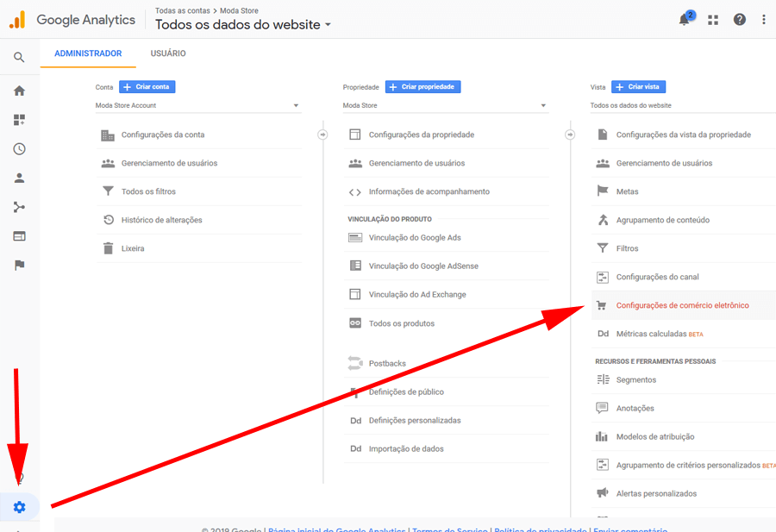Click Todas as contas breadcrumb
Viewport: 776px width, 532px height.
(182, 10)
